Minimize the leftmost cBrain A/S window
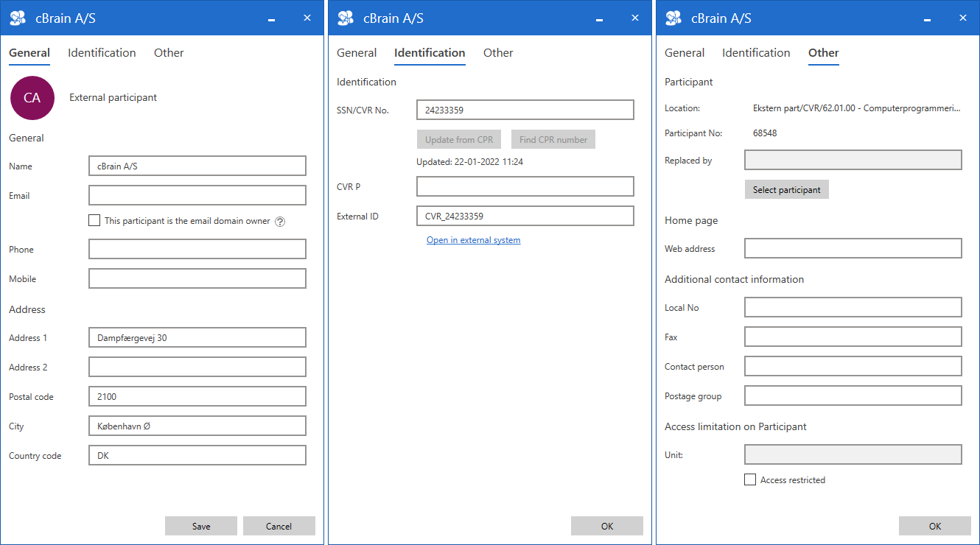 pos(272,19)
